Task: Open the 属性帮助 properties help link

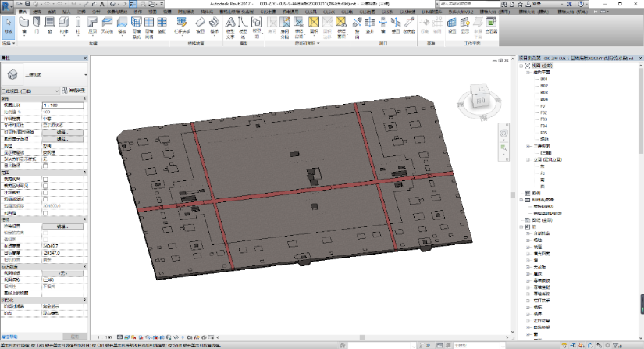Action: tap(9, 337)
